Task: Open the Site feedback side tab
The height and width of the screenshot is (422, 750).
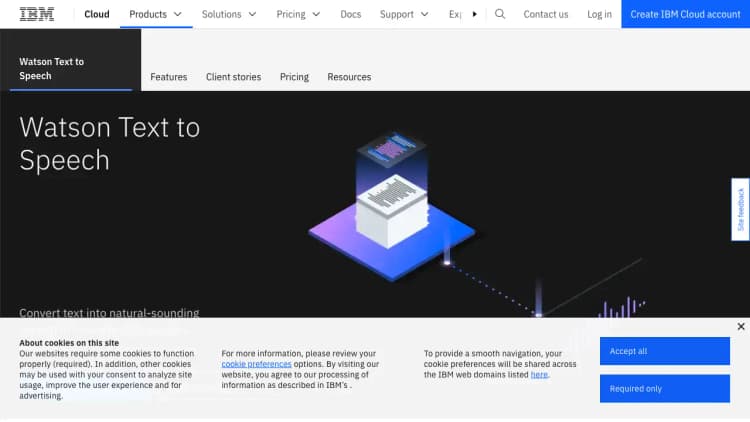Action: 740,209
